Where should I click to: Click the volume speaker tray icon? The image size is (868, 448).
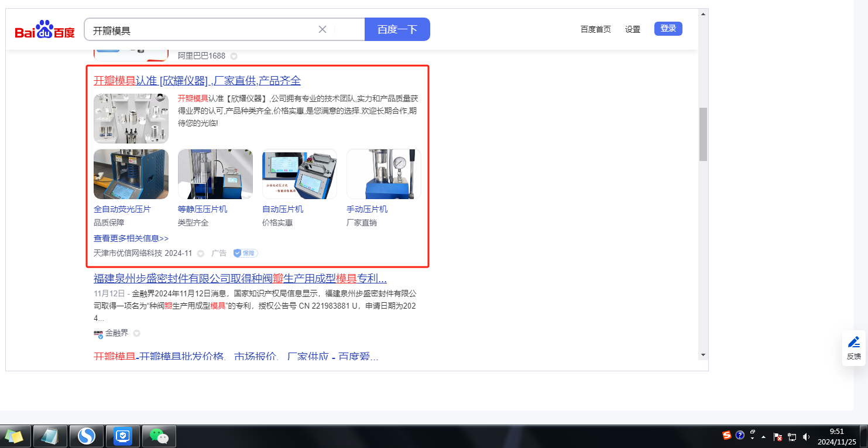tap(807, 436)
